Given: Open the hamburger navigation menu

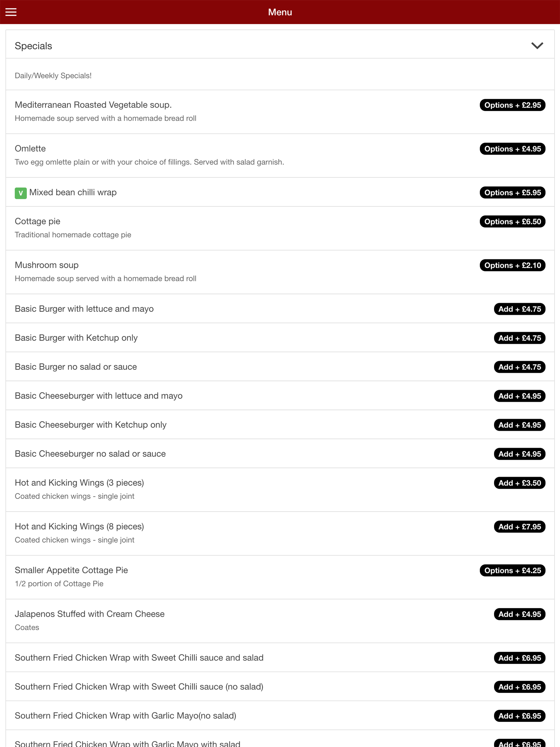Looking at the screenshot, I should pos(11,12).
